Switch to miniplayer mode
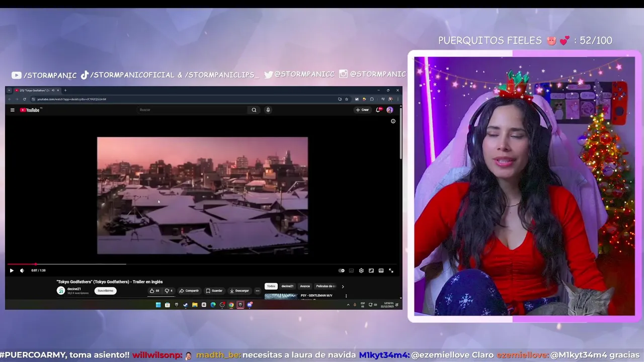 (x=371, y=270)
